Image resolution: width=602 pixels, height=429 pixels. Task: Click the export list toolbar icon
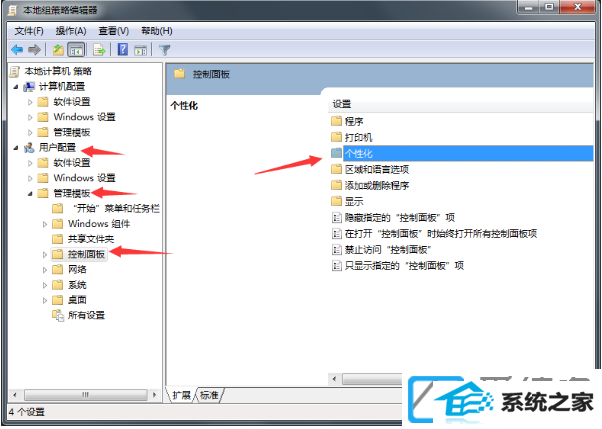pos(99,50)
